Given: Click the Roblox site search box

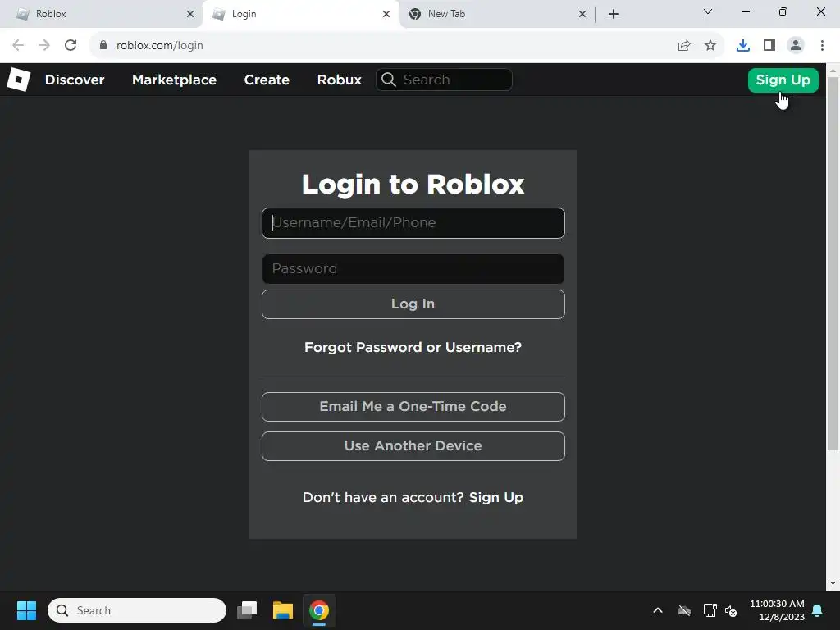Looking at the screenshot, I should coord(444,80).
